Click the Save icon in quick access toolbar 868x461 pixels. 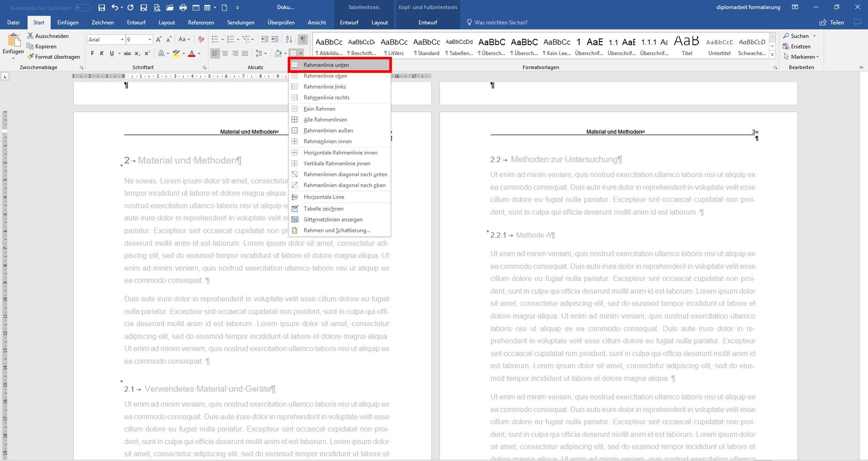(102, 7)
